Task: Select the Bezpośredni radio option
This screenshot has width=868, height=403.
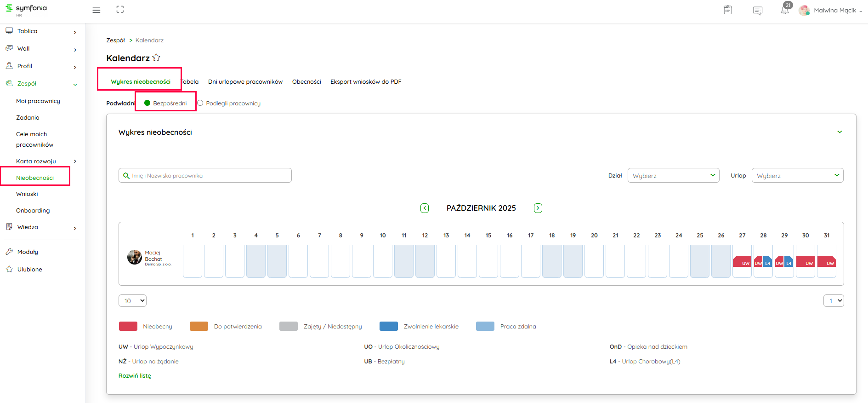Action: click(x=148, y=103)
